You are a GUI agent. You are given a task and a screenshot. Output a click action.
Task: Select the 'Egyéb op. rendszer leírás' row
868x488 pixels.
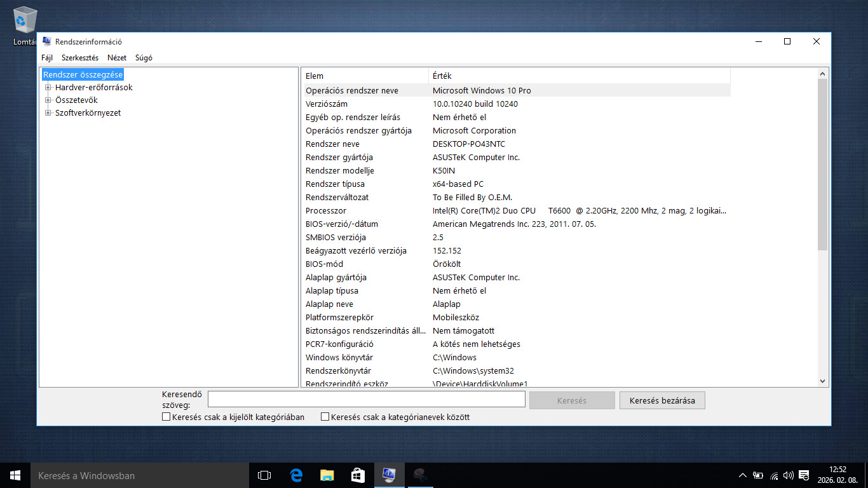coord(517,117)
